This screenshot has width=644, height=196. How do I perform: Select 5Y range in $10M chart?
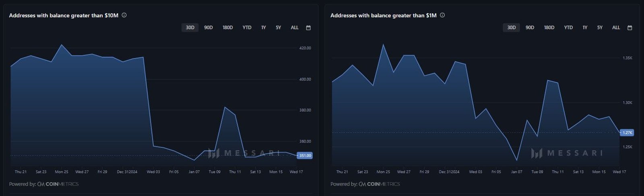point(279,28)
